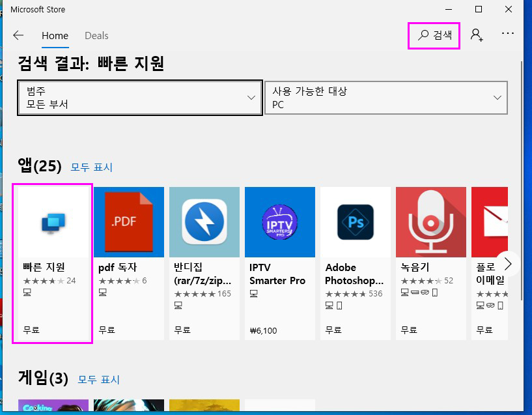Screen dimensions: 532x415
Task: Open the 녹음기 microphone app icon
Action: coord(431,222)
